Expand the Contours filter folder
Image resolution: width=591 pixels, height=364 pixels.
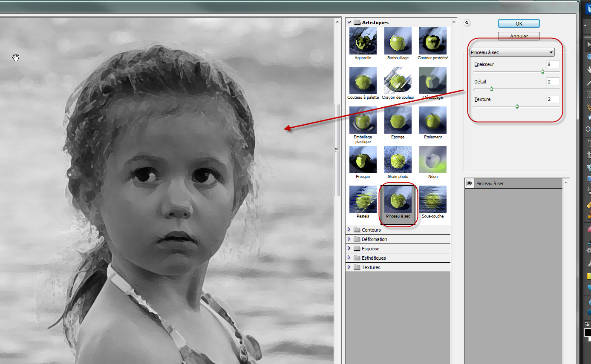pos(349,230)
